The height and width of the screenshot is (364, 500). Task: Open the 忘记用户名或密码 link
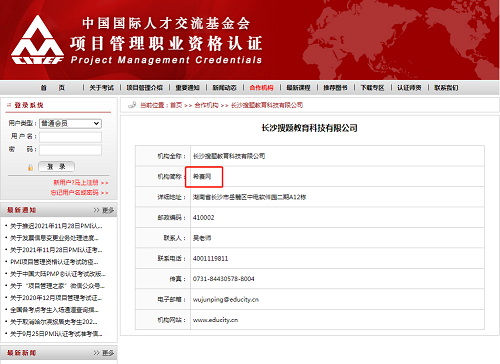tap(79, 193)
